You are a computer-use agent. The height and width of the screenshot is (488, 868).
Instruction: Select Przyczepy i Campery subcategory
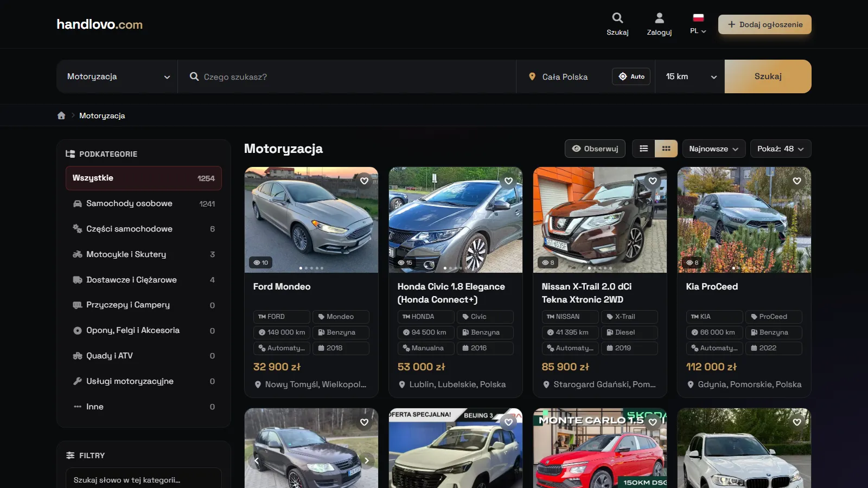coord(144,305)
